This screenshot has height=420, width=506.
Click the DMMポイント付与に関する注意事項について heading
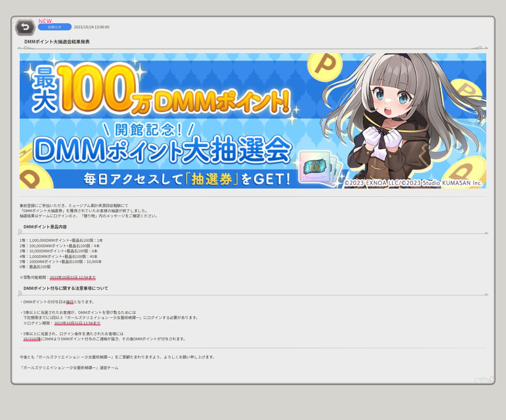coord(65,288)
